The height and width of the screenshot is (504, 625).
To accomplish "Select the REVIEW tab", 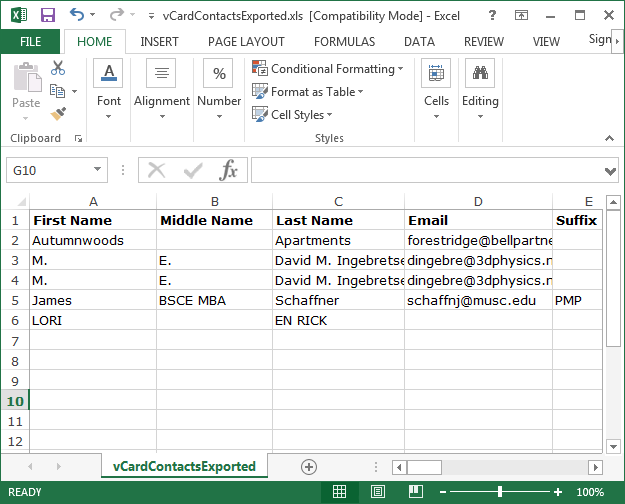I will [483, 41].
